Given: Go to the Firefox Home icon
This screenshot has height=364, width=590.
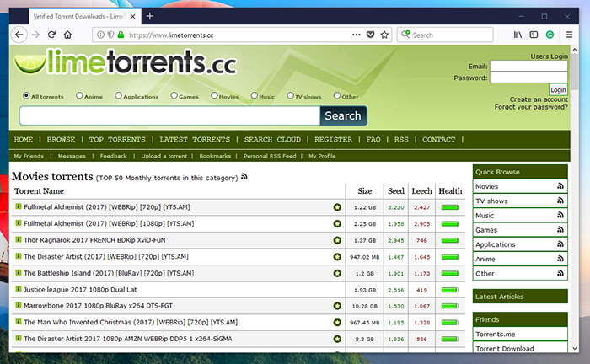Looking at the screenshot, I should (x=70, y=35).
